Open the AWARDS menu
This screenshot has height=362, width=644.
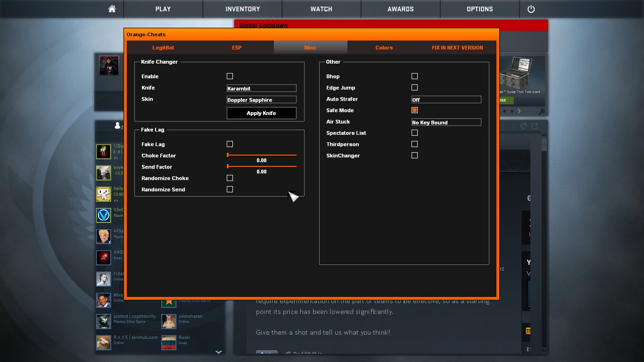tap(401, 9)
